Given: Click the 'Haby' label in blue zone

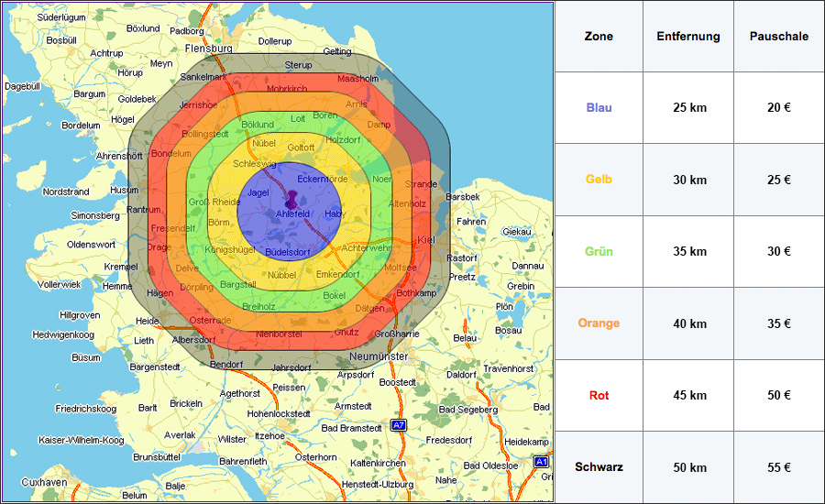Looking at the screenshot, I should click(335, 214).
